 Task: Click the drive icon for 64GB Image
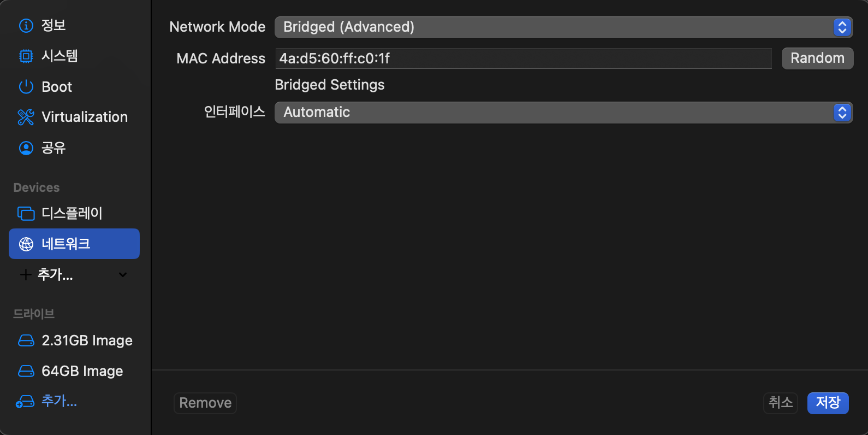coord(26,371)
